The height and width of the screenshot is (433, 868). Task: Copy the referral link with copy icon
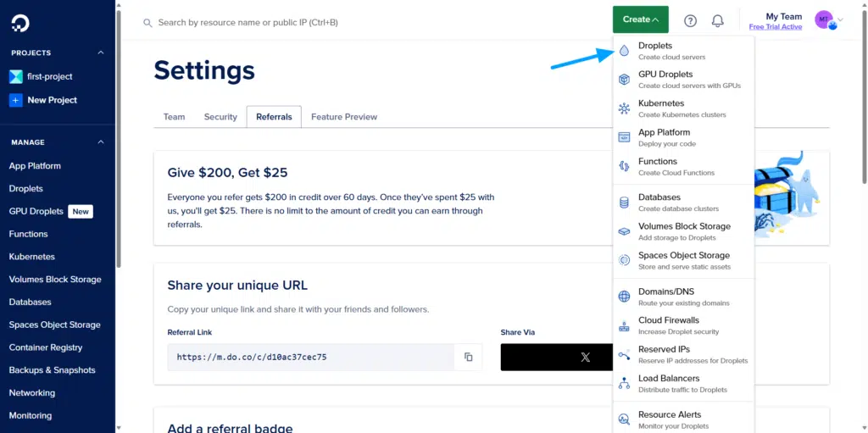[x=468, y=357]
